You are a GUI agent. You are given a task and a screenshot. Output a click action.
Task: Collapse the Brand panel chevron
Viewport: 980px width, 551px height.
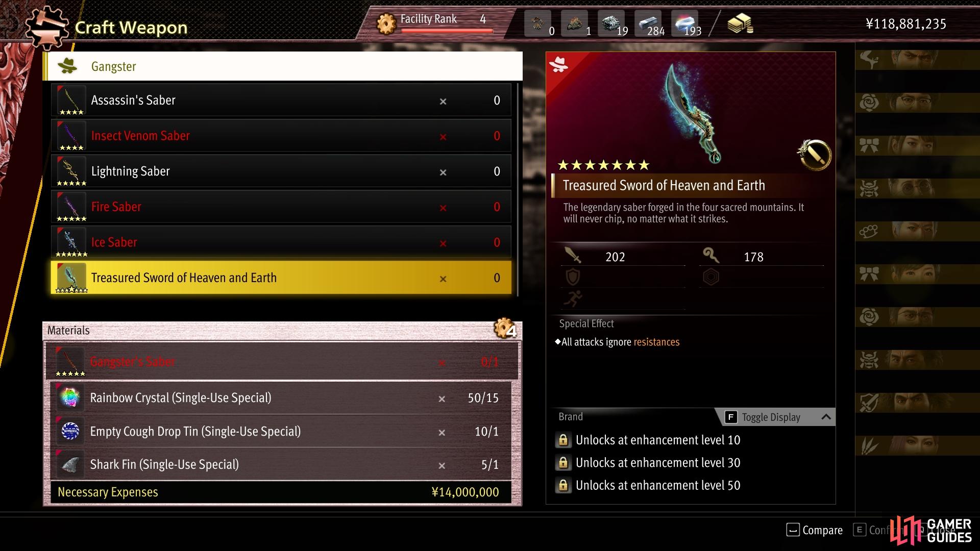click(x=826, y=417)
